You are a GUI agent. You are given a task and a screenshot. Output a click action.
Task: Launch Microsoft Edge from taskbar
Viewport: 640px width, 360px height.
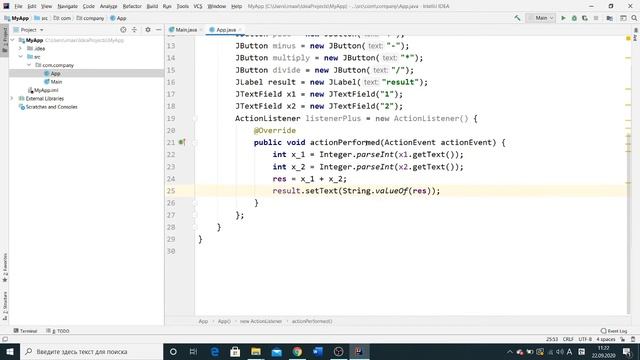[x=215, y=351]
